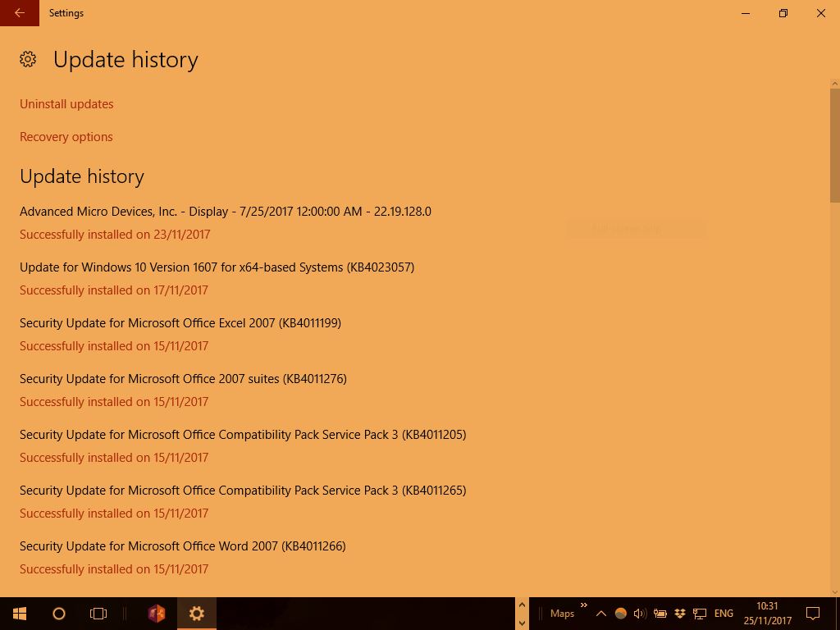Expand the taskbar toolbar overflow chevrons
The height and width of the screenshot is (630, 840).
pyautogui.click(x=584, y=605)
